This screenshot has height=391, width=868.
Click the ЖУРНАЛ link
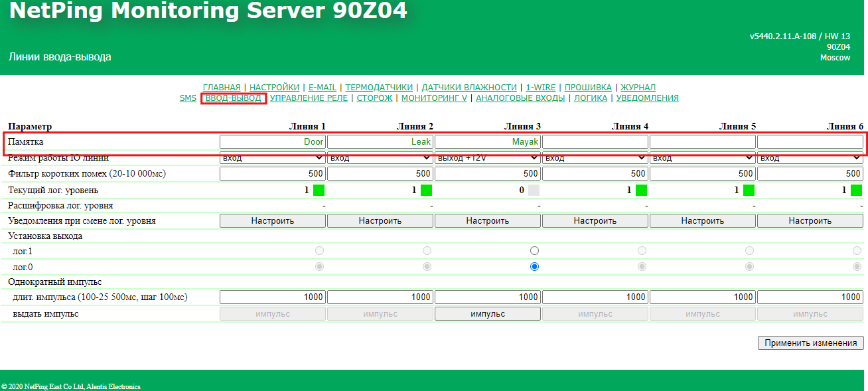(x=638, y=88)
